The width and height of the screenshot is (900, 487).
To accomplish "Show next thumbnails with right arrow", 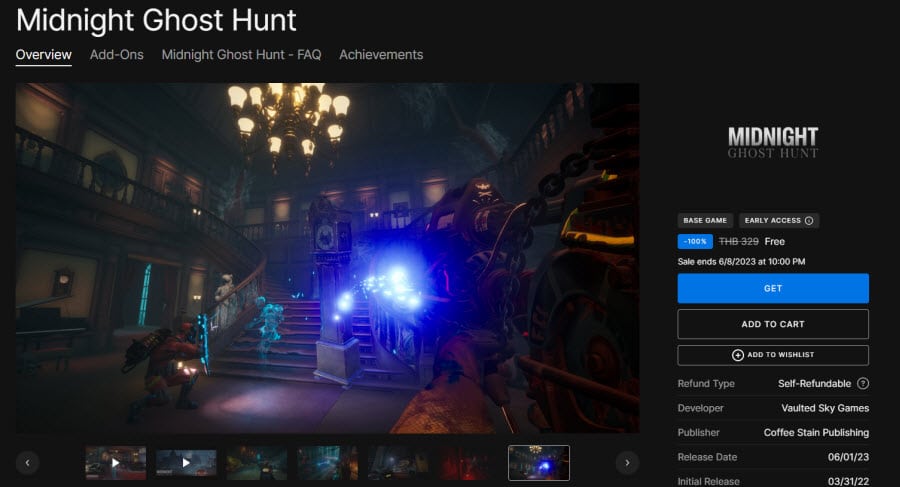I will click(627, 462).
